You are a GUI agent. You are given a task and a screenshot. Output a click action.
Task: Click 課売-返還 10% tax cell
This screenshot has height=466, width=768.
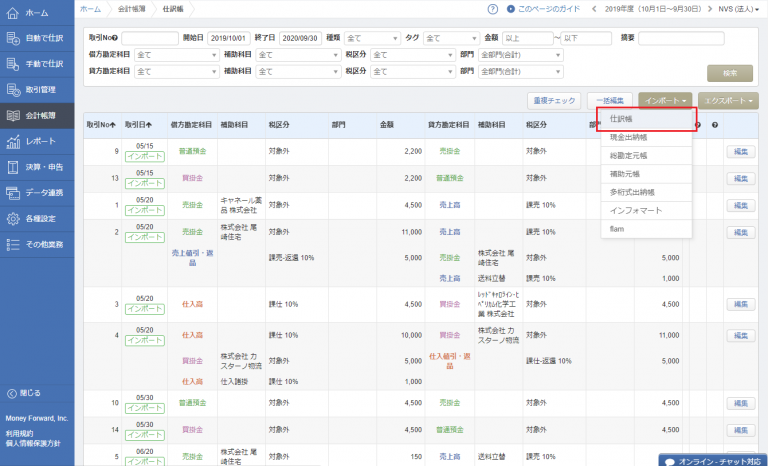click(x=291, y=258)
